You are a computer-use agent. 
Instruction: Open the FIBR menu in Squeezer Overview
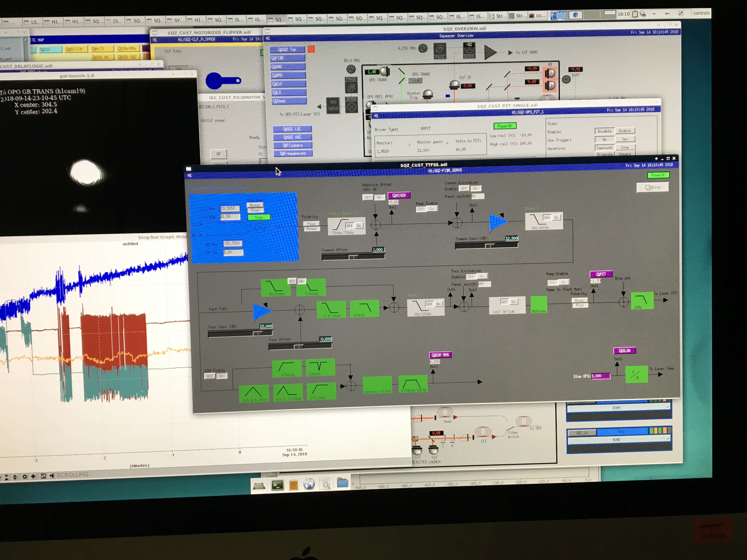coord(287,58)
